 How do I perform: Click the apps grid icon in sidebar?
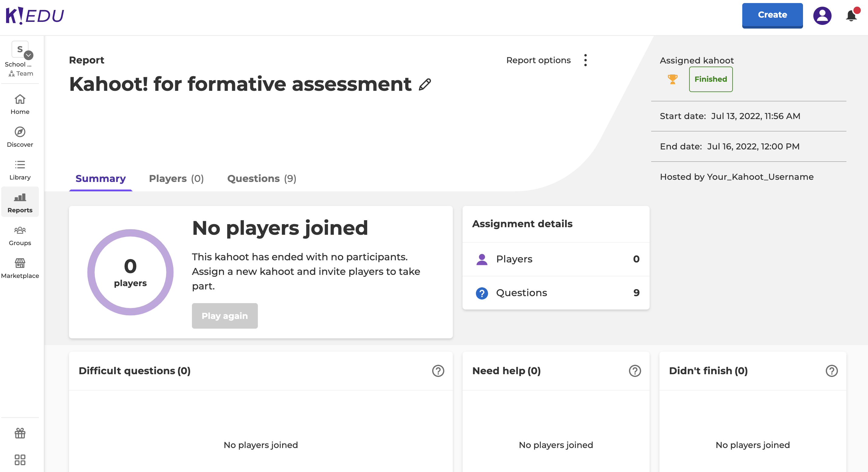20,460
